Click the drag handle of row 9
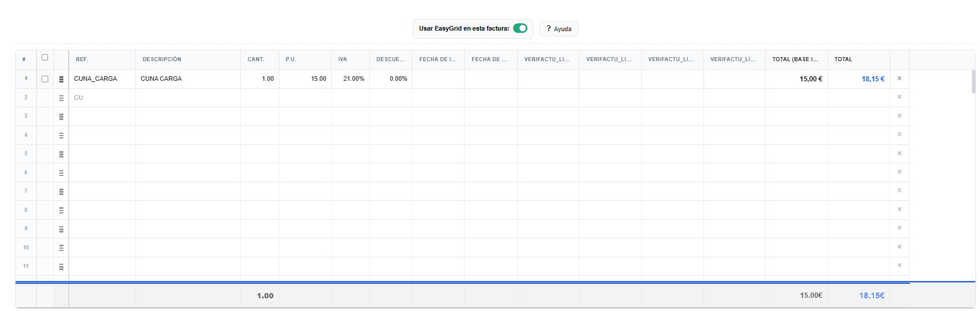The image size is (980, 311). (61, 229)
